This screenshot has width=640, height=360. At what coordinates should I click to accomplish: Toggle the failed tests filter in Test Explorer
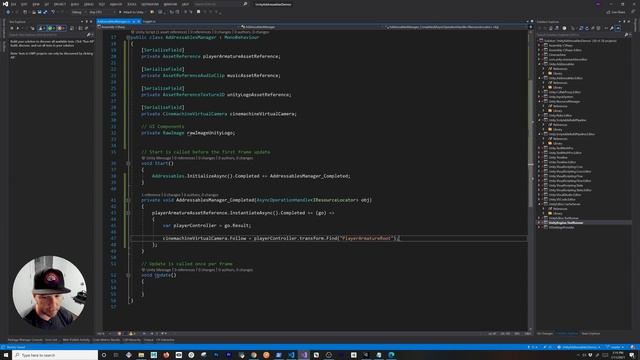[61, 28]
